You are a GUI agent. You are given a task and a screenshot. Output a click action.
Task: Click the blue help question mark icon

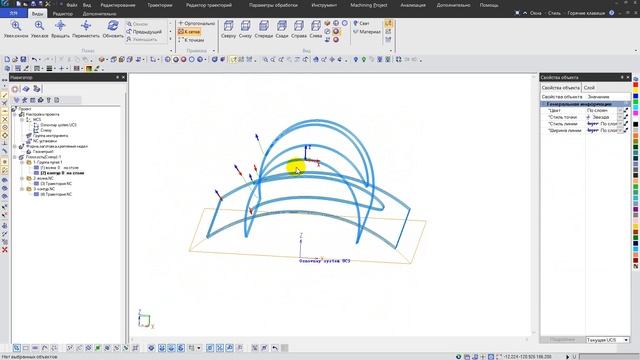click(x=611, y=13)
